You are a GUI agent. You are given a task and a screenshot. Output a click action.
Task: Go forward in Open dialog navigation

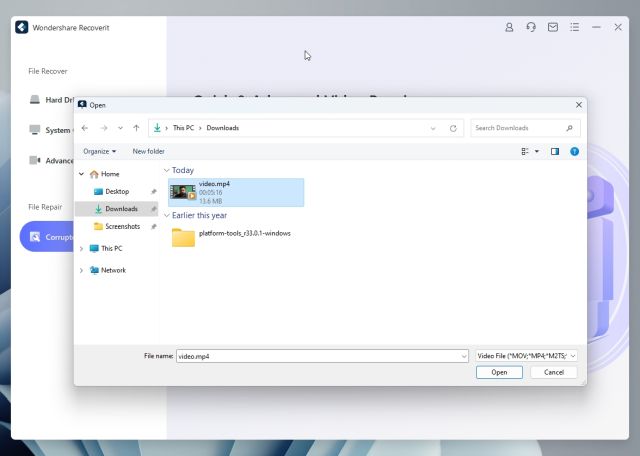coord(104,128)
